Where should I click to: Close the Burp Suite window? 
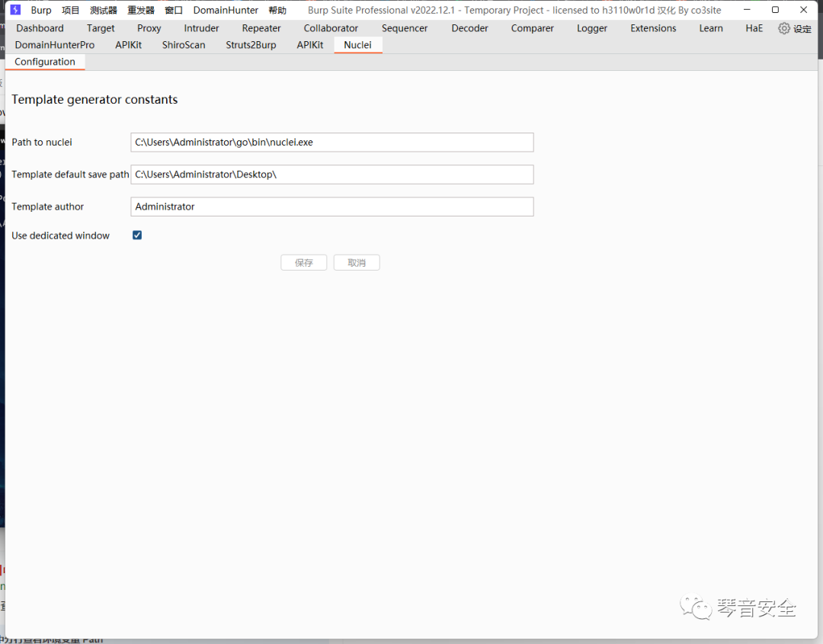click(x=804, y=9)
